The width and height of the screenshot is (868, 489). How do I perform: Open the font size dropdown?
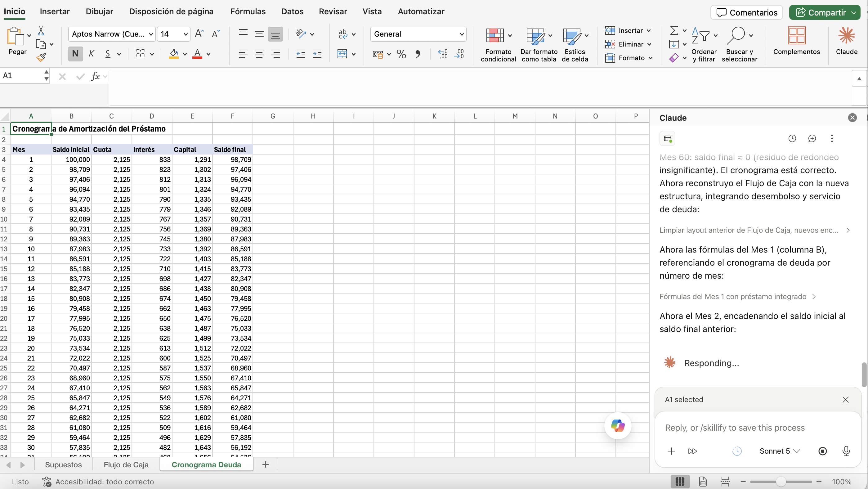coord(185,34)
